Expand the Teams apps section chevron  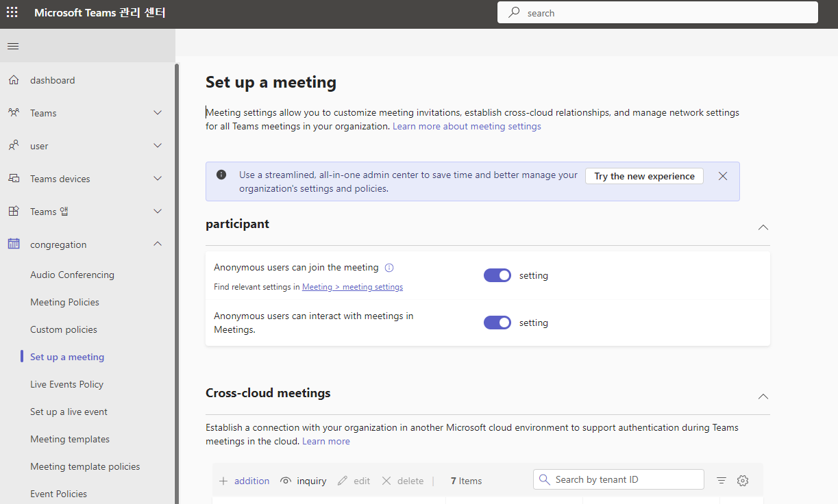pyautogui.click(x=158, y=212)
